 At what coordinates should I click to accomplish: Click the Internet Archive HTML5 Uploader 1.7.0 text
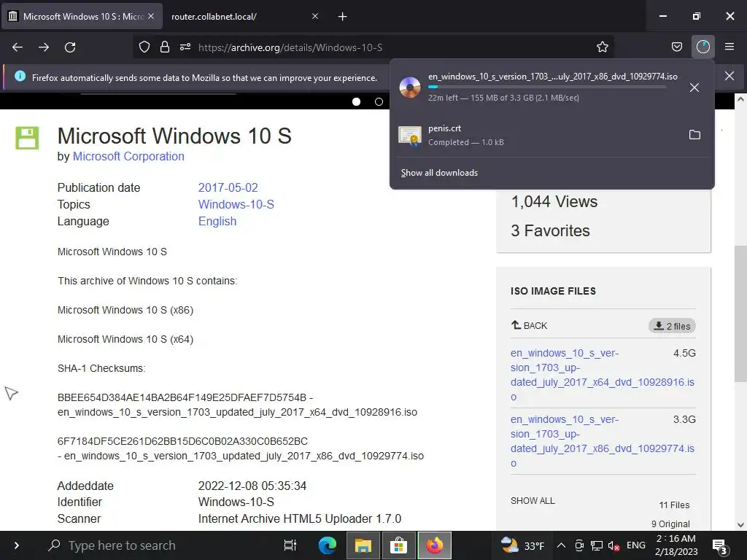click(300, 519)
